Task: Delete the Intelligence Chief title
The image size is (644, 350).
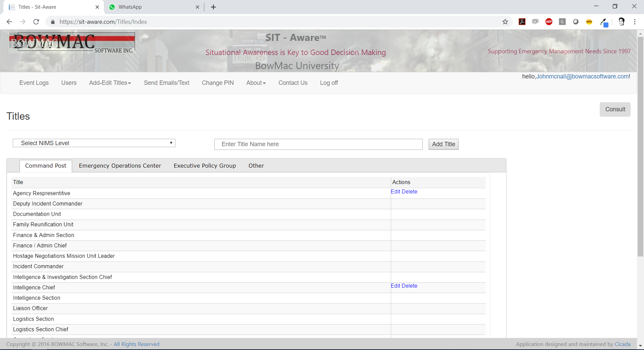Action: click(x=410, y=286)
